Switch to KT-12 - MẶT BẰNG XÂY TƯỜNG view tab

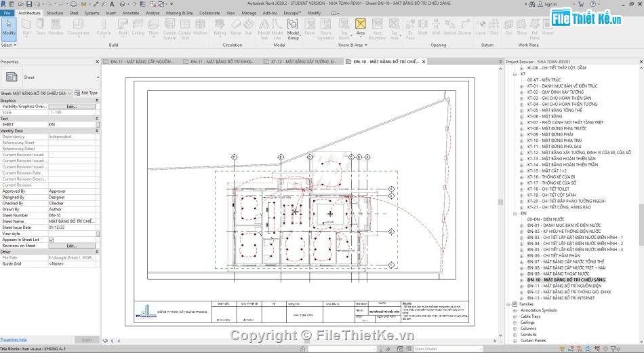click(303, 62)
